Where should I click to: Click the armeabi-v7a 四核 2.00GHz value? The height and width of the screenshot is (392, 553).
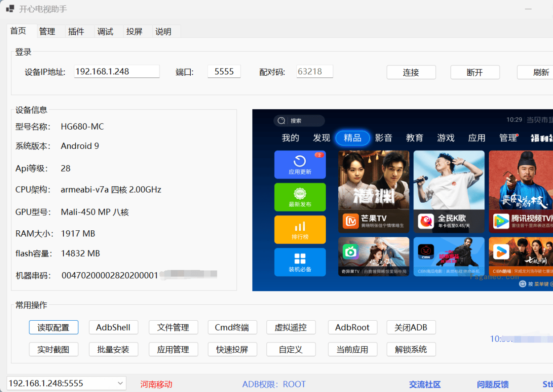click(x=111, y=190)
